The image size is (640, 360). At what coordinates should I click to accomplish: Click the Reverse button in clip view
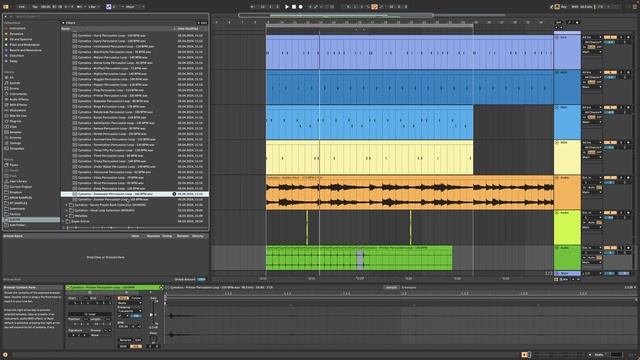(x=125, y=340)
